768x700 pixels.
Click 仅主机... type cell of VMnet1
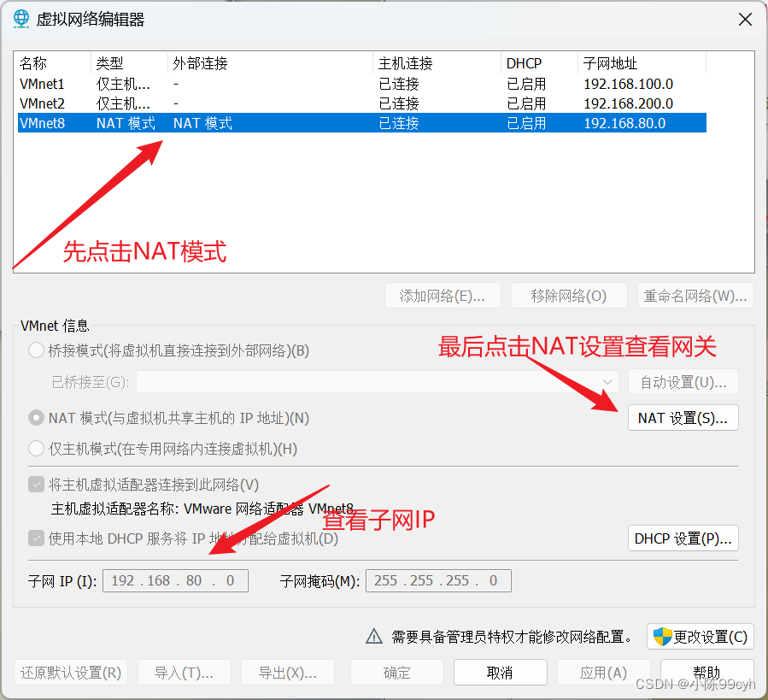(x=123, y=84)
